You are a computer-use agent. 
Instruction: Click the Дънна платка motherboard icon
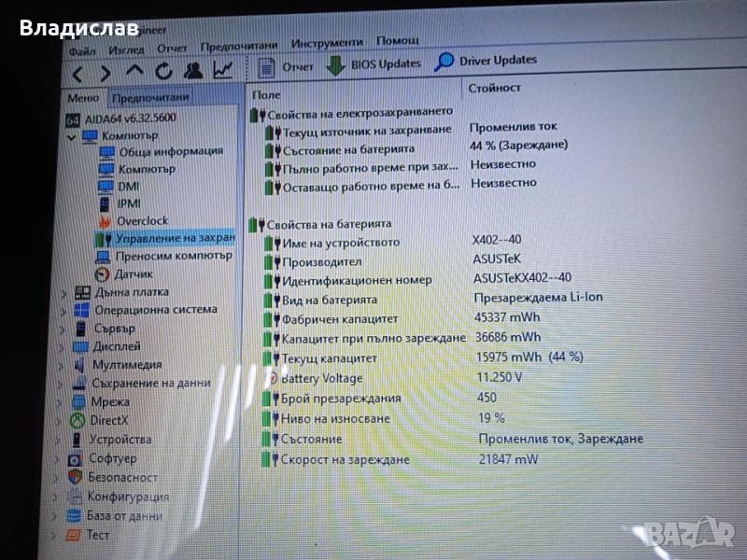[x=82, y=292]
